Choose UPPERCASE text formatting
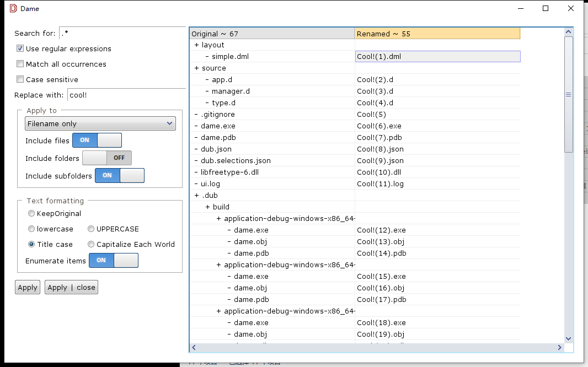The width and height of the screenshot is (588, 367). pyautogui.click(x=91, y=229)
